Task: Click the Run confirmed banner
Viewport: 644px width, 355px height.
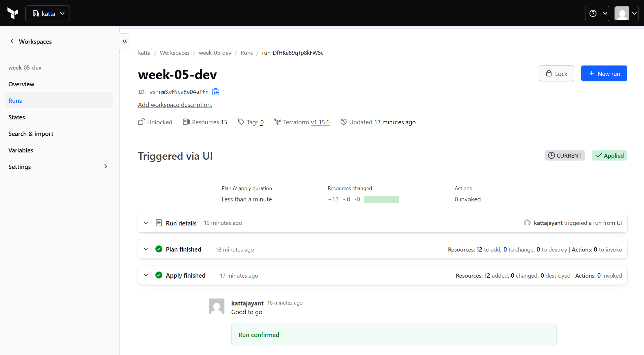Action: 394,334
